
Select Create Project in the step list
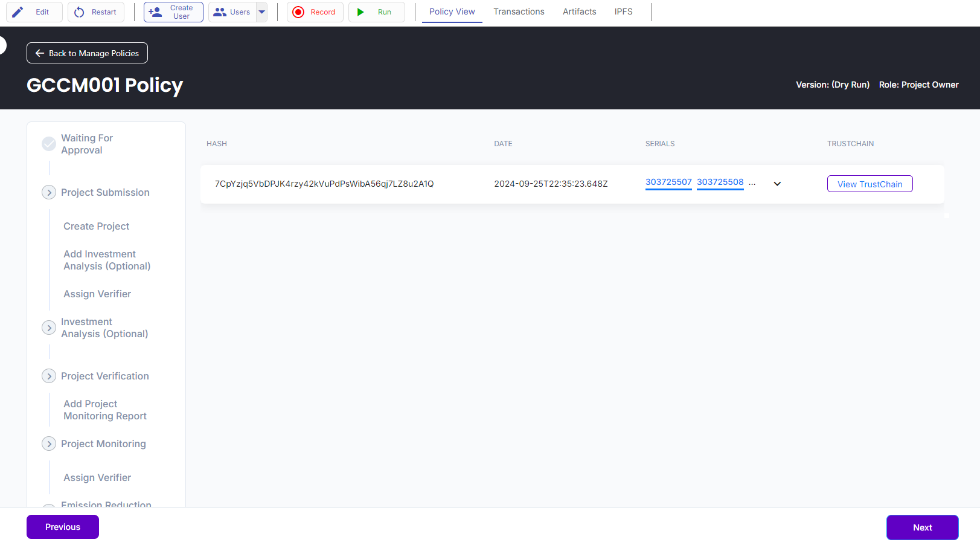tap(97, 226)
